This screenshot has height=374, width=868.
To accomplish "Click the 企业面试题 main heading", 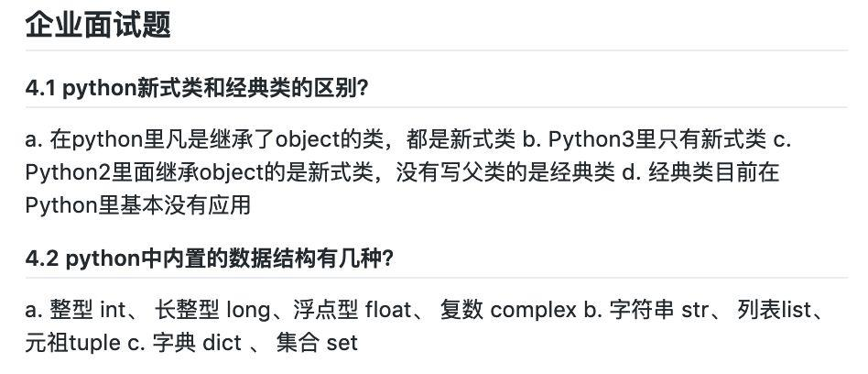I will click(x=98, y=25).
